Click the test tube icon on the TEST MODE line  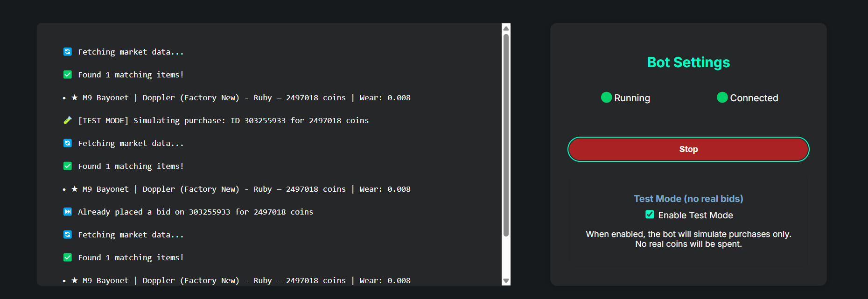pos(68,120)
